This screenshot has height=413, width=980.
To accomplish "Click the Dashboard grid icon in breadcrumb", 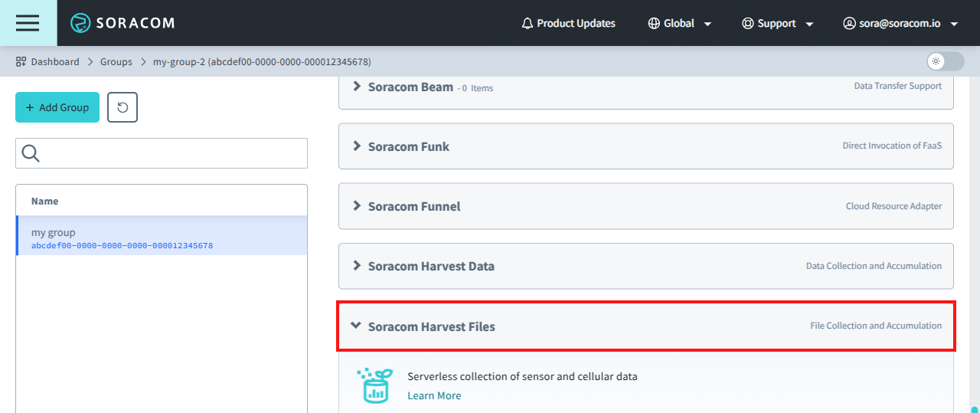I will point(21,61).
